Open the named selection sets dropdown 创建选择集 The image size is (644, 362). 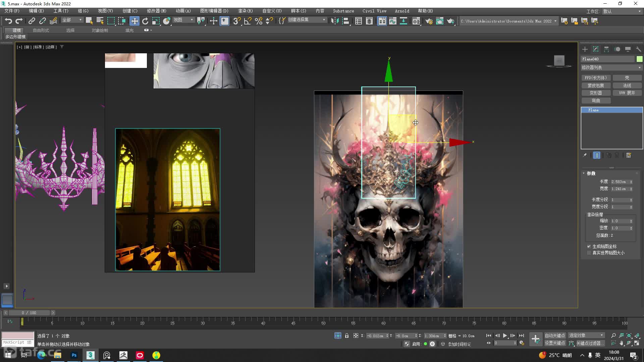(307, 20)
